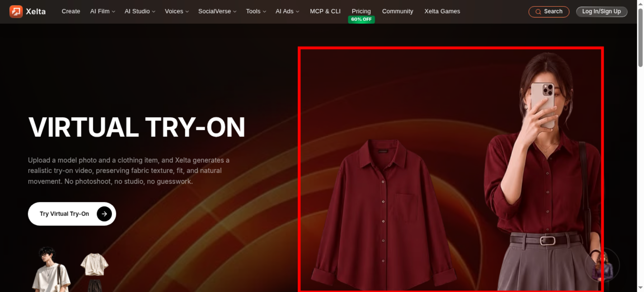Expand the AI Ads dropdown
This screenshot has height=292, width=644.
(288, 11)
